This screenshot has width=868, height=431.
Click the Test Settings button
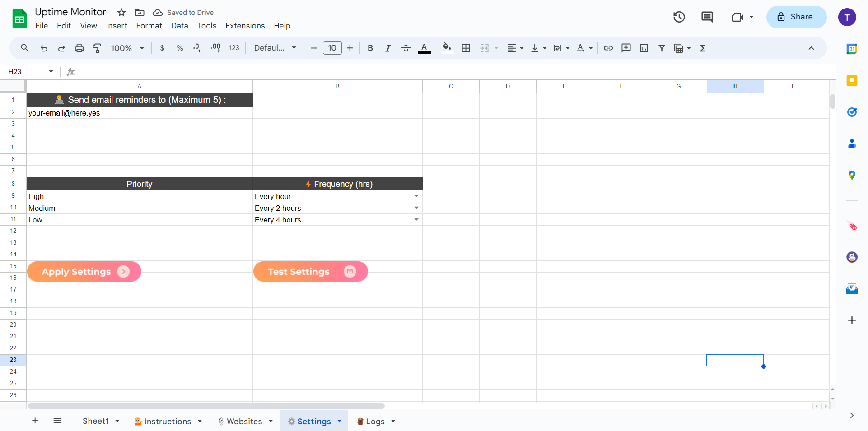[x=310, y=271]
